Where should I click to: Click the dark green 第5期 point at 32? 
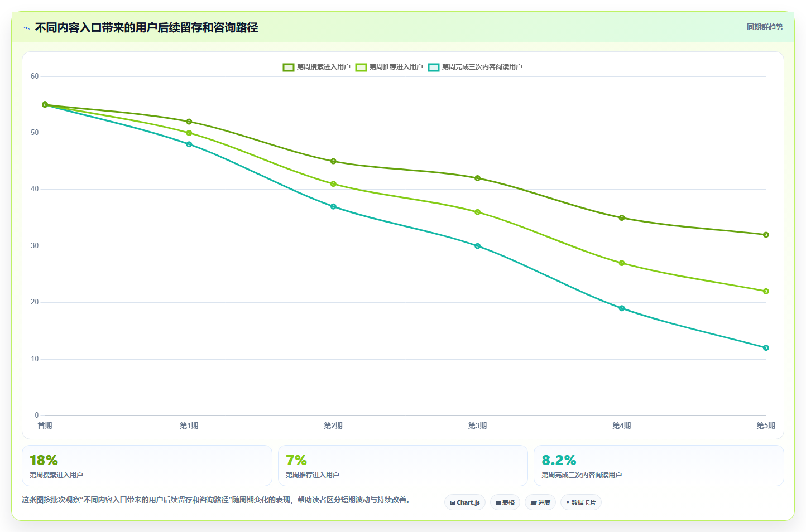[766, 235]
